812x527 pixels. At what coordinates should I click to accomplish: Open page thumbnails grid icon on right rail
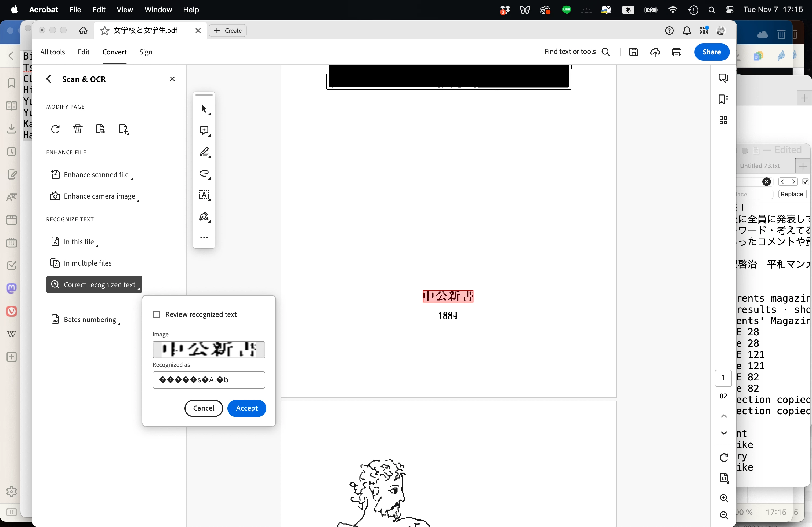[x=723, y=120]
